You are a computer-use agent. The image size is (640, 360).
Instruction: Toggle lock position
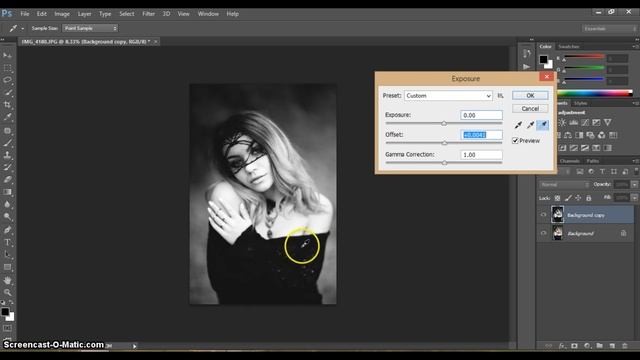(x=578, y=198)
